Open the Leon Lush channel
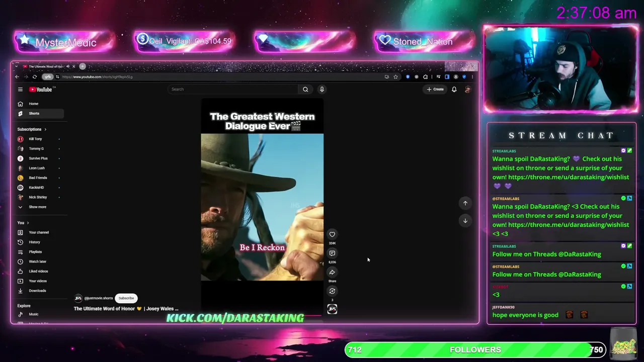This screenshot has width=644, height=362. 39,168
